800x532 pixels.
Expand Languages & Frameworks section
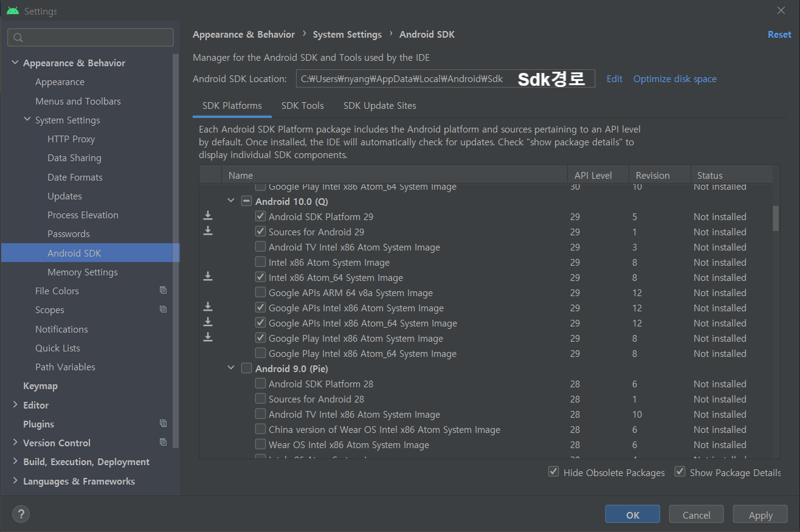tap(15, 480)
